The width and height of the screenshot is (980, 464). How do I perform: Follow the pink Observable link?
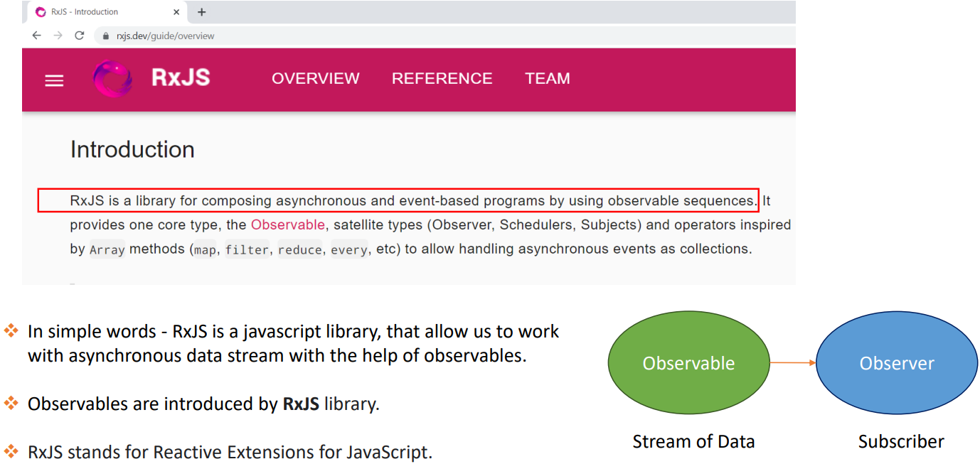coord(288,225)
